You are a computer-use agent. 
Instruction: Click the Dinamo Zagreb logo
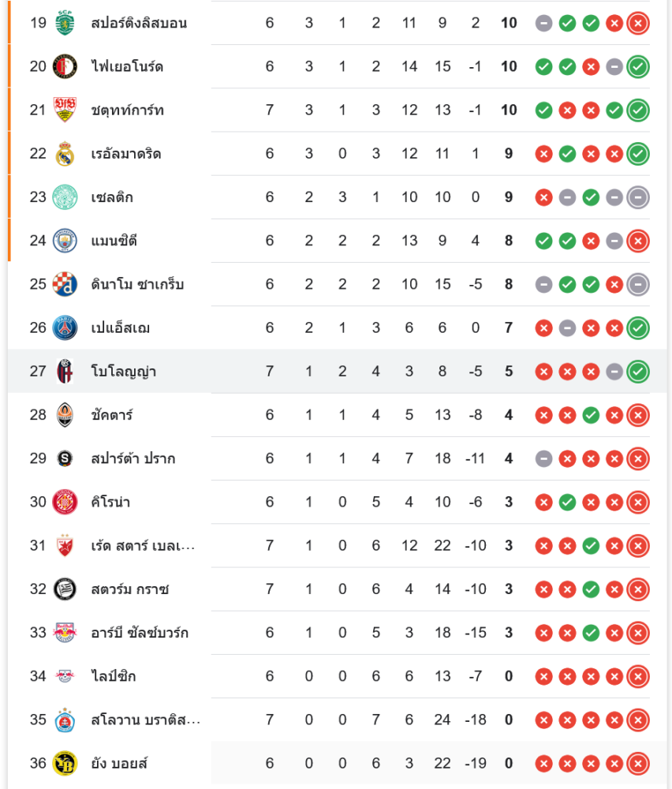tap(65, 284)
